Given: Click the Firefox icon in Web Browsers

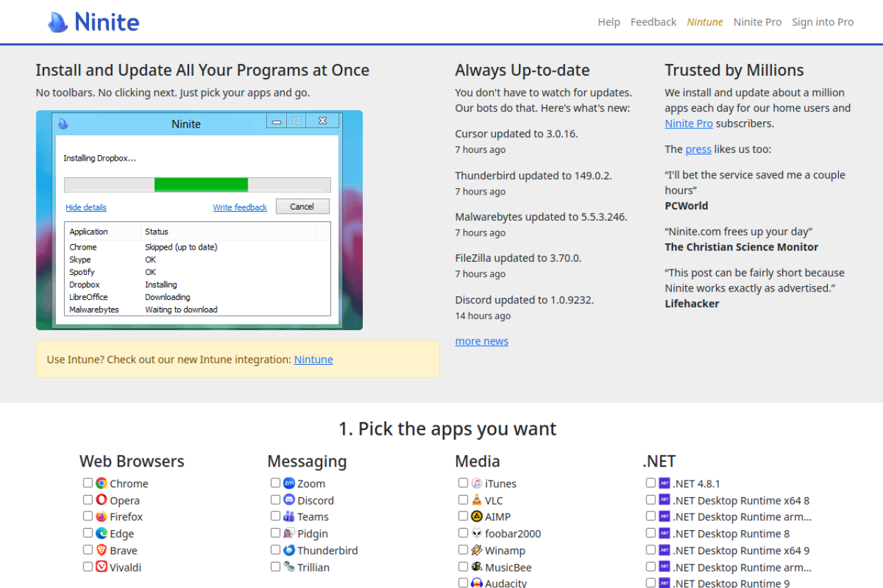Looking at the screenshot, I should point(101,516).
